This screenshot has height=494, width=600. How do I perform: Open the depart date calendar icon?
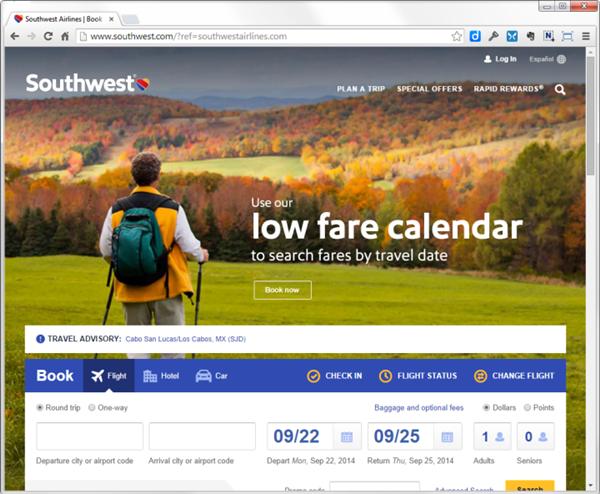(347, 437)
